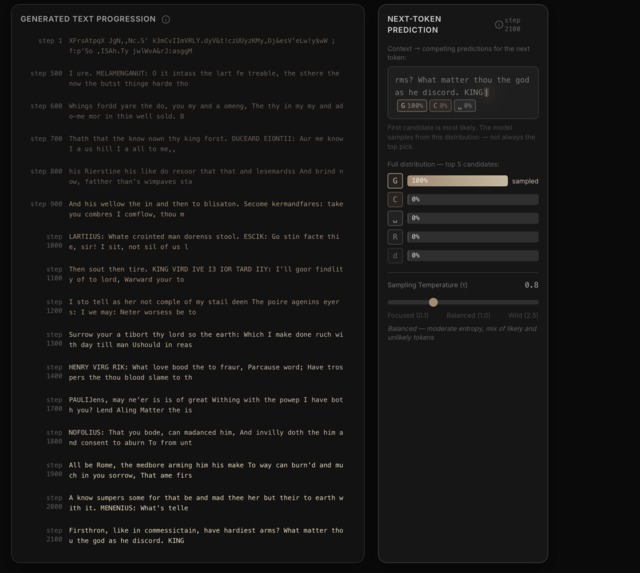Screen dimensions: 640x573
Task: Select the G candidate token box
Action: (x=395, y=181)
